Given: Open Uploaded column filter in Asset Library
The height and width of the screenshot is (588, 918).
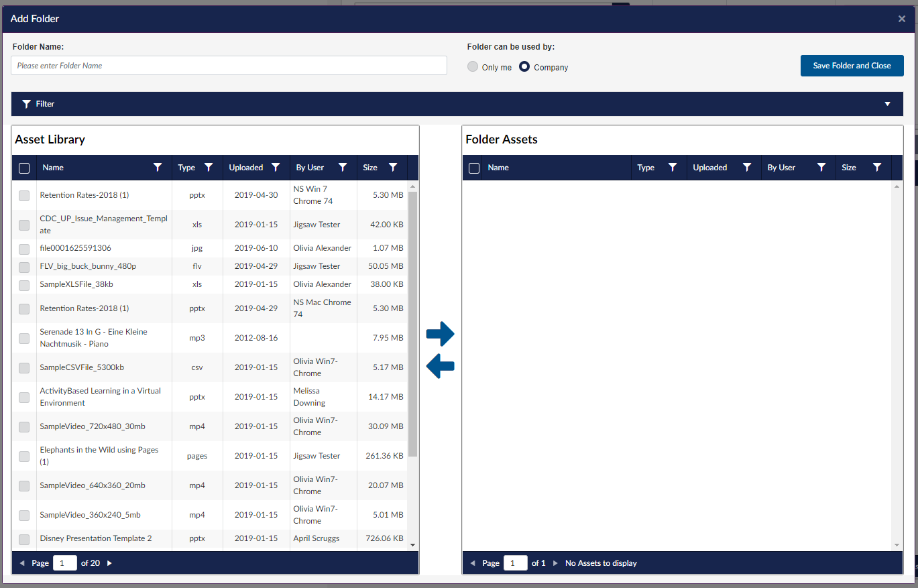Looking at the screenshot, I should (276, 168).
